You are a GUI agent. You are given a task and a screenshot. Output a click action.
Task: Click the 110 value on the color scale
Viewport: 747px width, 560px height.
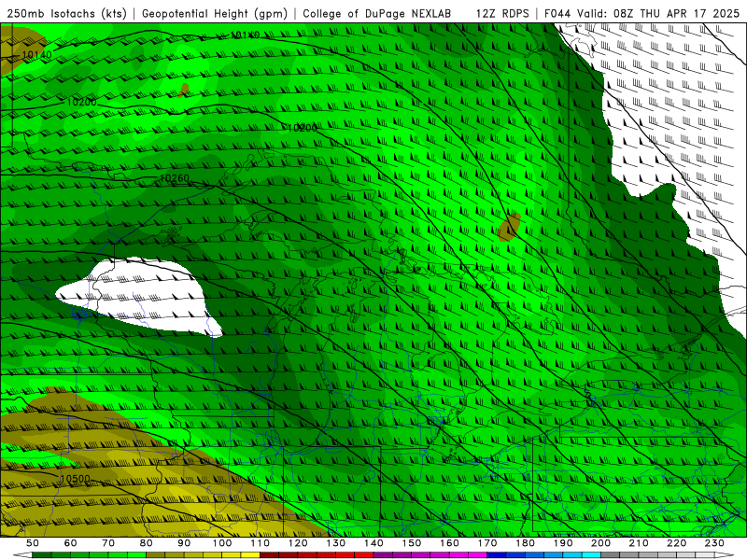point(261,543)
